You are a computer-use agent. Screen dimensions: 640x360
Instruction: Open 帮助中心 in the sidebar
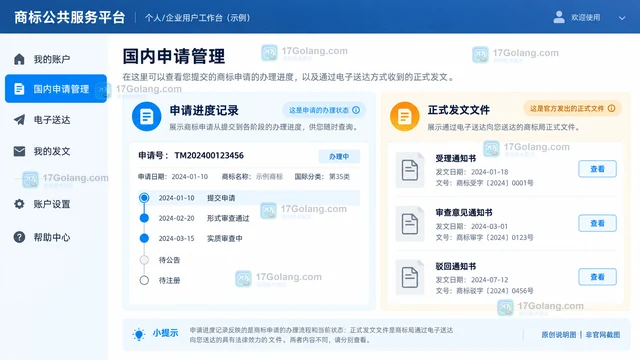[56, 237]
